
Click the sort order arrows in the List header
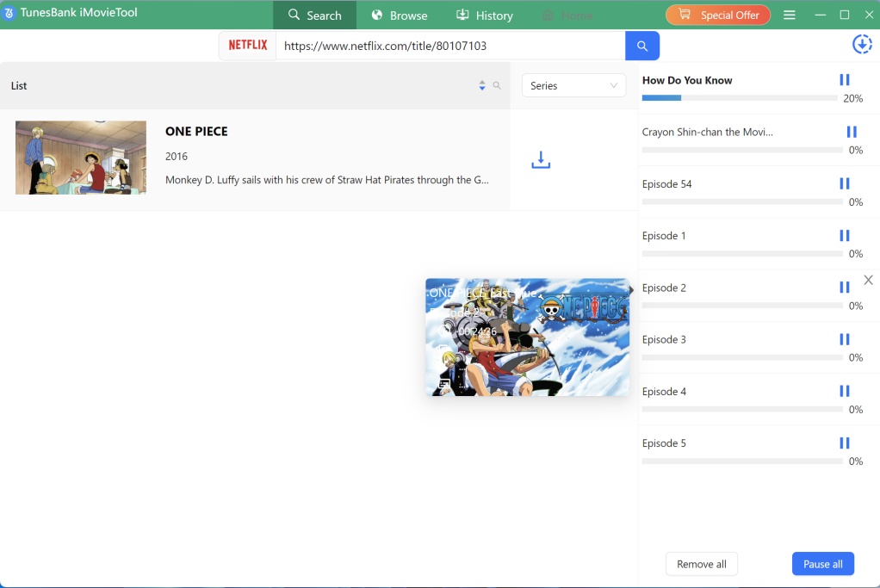coord(482,85)
